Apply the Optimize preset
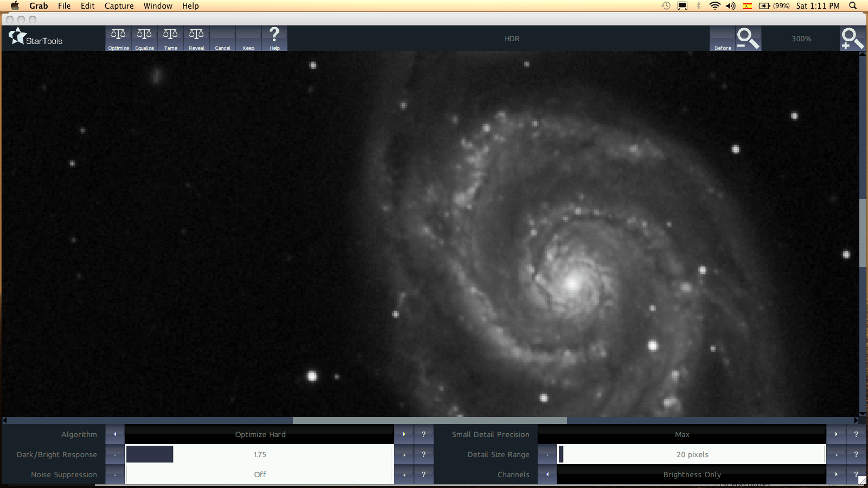This screenshot has width=868, height=488. coord(118,38)
